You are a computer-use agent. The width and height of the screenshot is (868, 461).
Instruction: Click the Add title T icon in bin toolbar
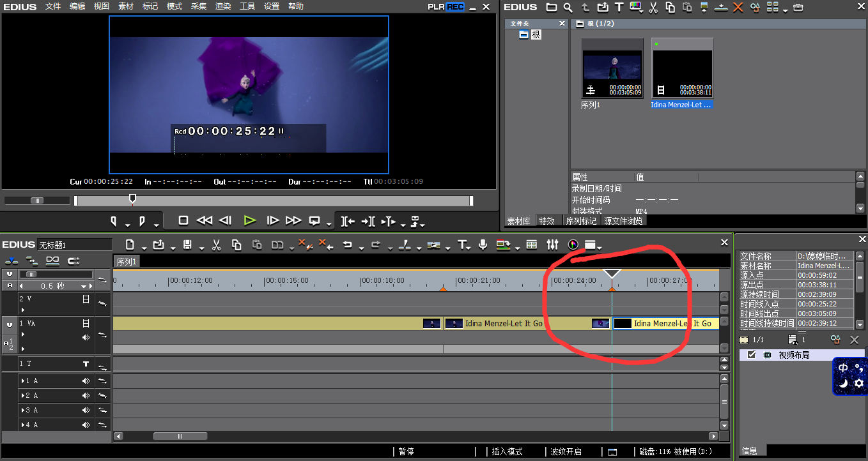619,7
